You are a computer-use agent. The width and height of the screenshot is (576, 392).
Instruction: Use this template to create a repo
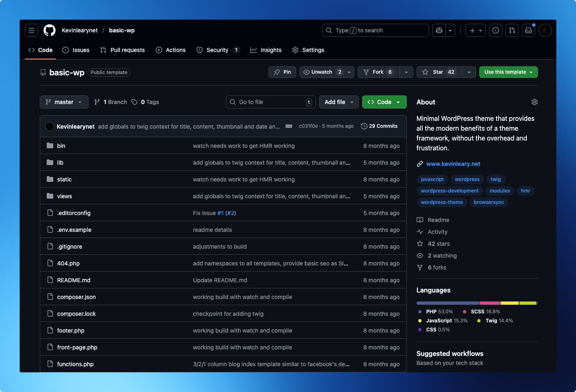click(x=505, y=72)
